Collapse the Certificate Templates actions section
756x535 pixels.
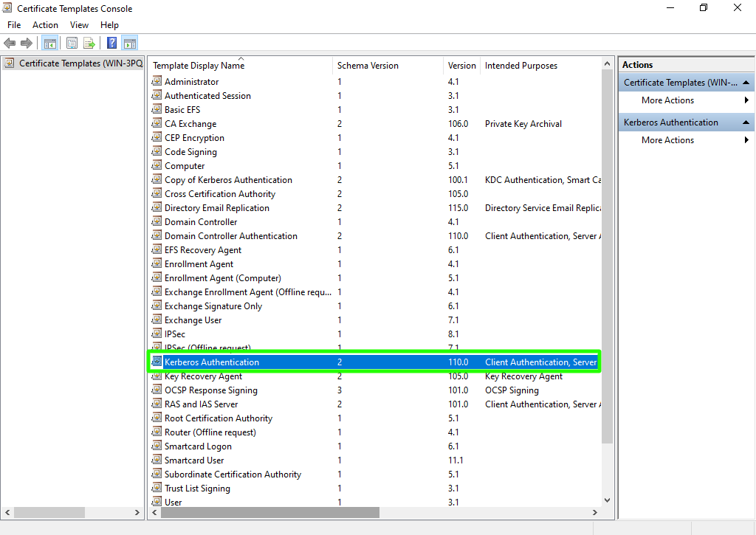pos(746,83)
